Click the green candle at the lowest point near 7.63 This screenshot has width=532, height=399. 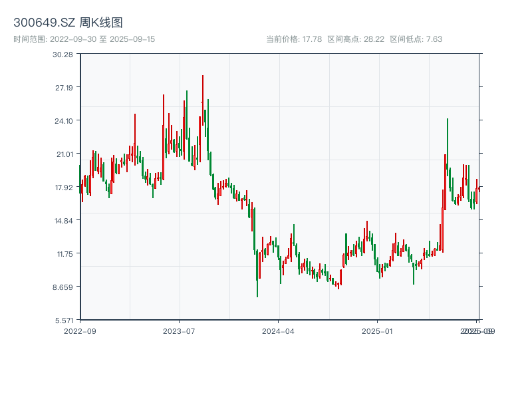[257, 273]
